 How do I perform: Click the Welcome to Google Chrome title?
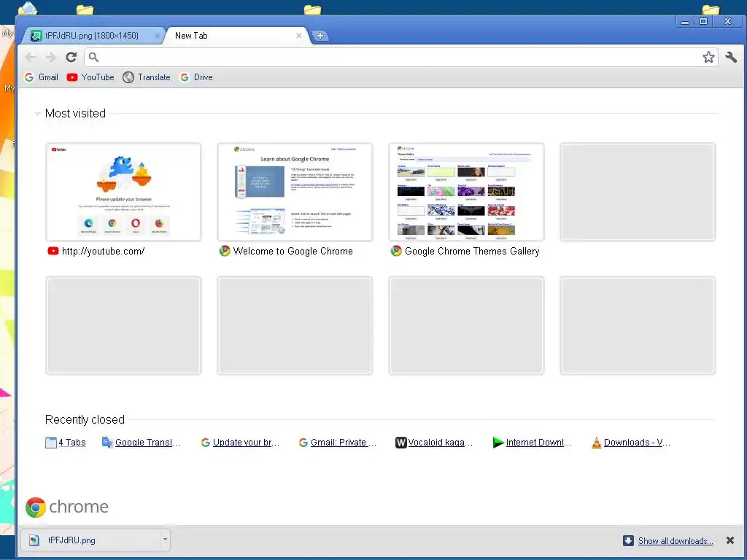[293, 252]
